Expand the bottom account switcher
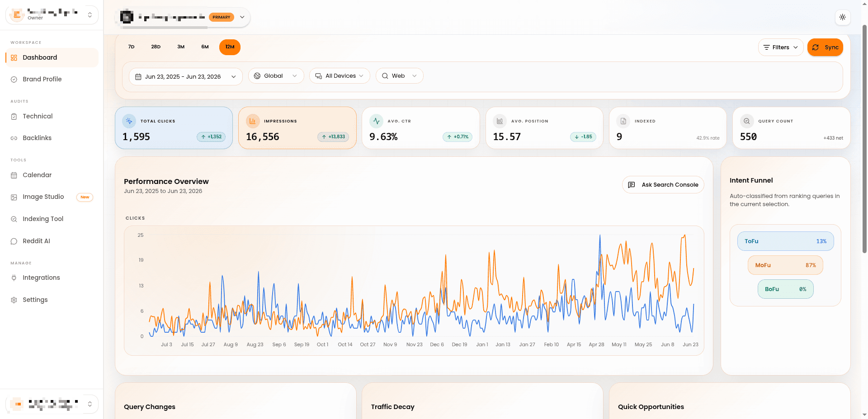 click(90, 404)
